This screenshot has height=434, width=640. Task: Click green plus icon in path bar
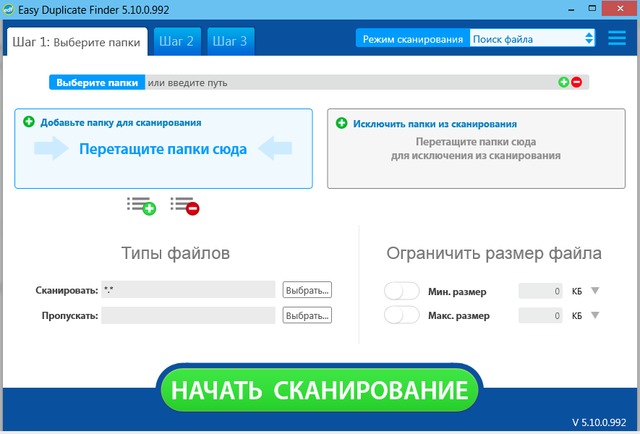coord(564,82)
